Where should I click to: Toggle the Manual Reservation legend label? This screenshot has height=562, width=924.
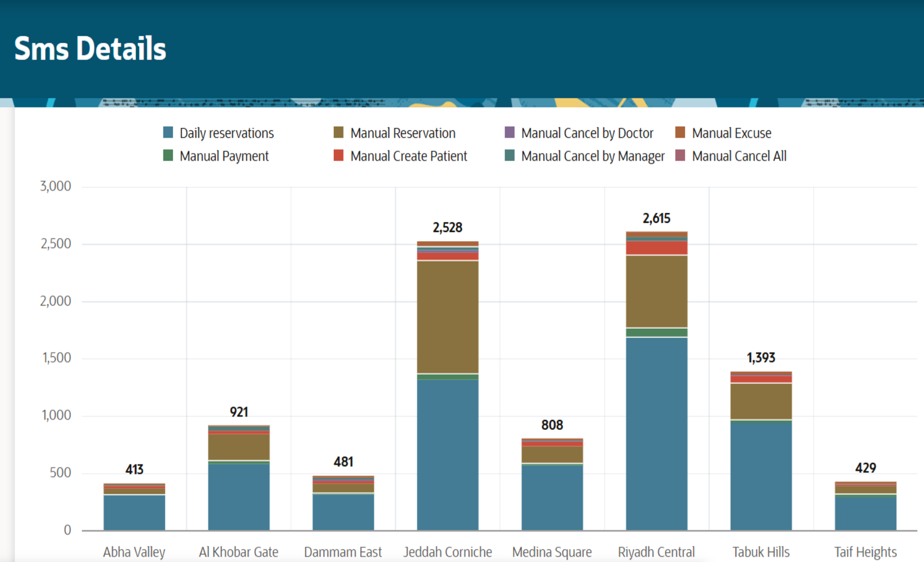coord(402,133)
